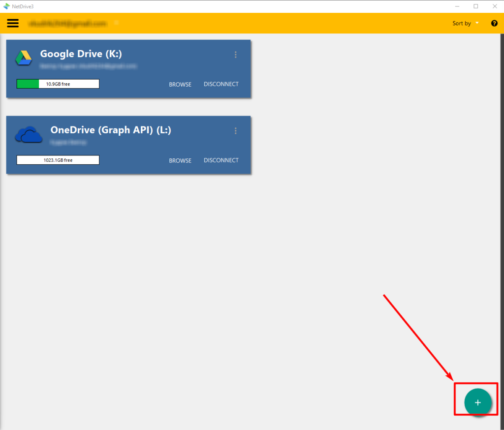Select the OneDrive (Graph API) (L:) title
504x430 pixels.
tap(111, 130)
